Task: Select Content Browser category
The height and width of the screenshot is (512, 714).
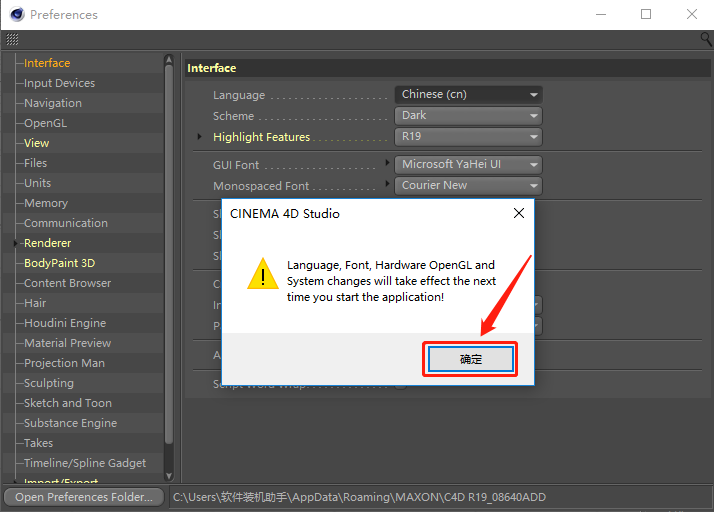Action: tap(67, 283)
